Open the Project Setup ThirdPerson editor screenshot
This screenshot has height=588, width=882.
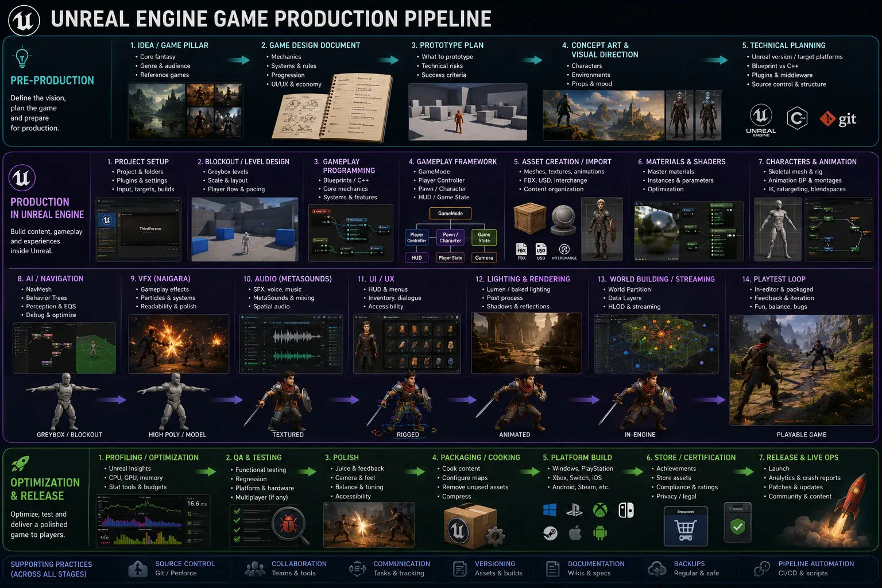tap(138, 229)
